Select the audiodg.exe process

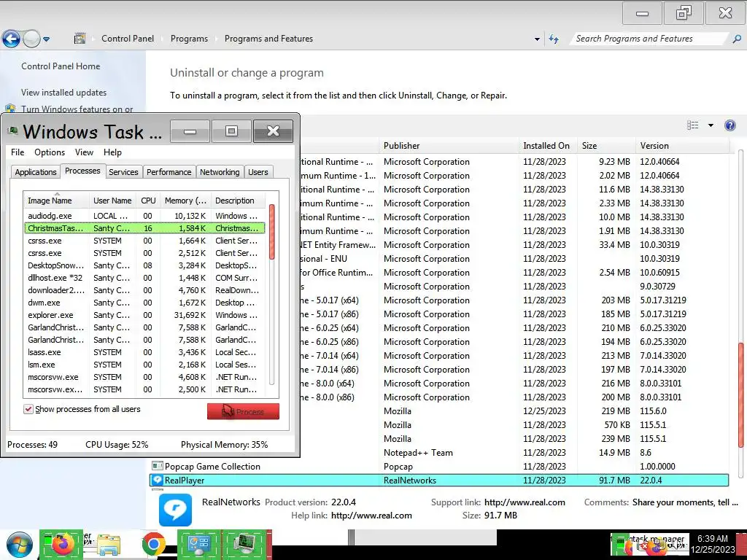[x=145, y=216]
